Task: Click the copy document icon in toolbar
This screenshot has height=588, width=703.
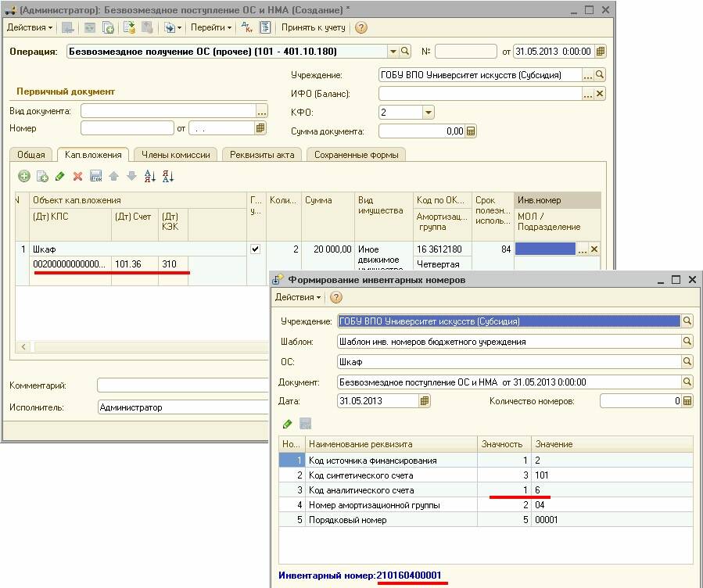Action: 108,27
